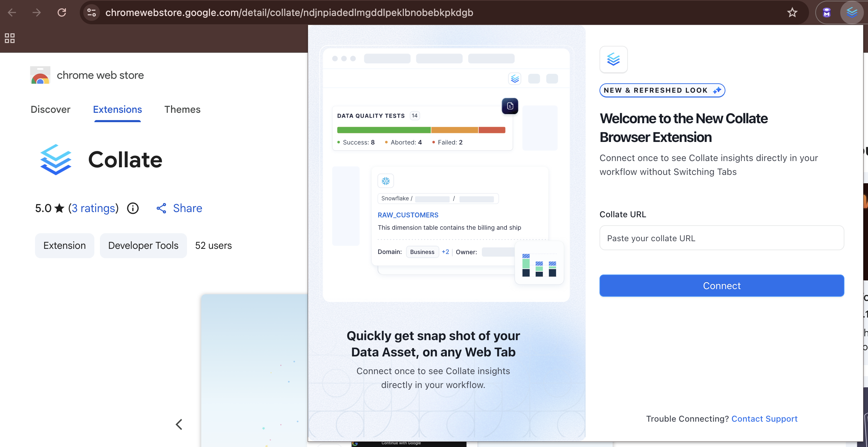Click the Business domain tag
Viewport: 868px width, 447px height.
(x=422, y=252)
